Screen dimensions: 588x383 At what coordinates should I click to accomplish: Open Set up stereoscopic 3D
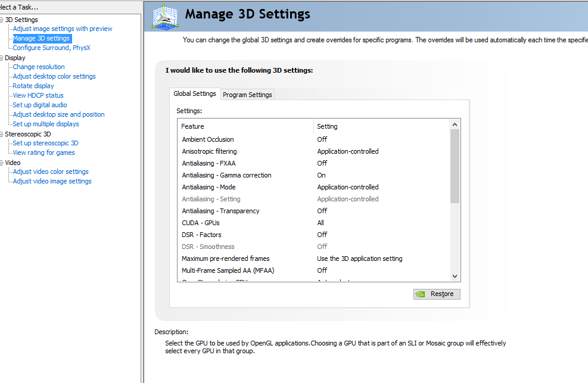(45, 143)
